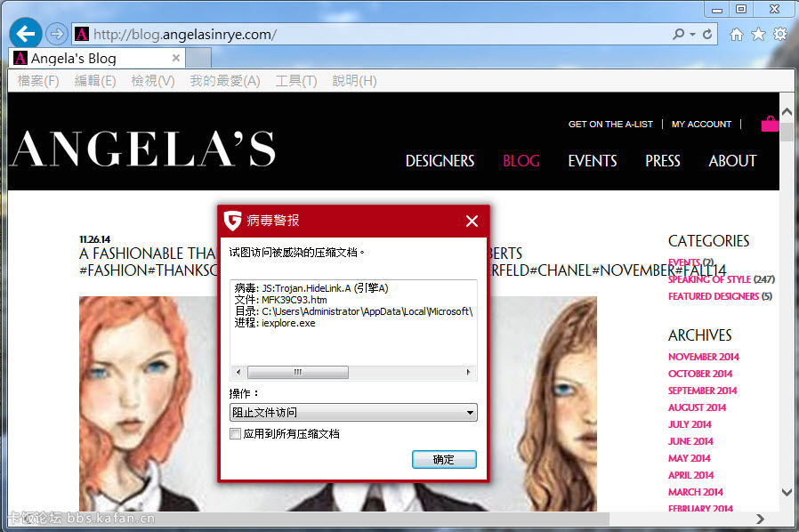Close the virus alert dialog with X

[472, 221]
